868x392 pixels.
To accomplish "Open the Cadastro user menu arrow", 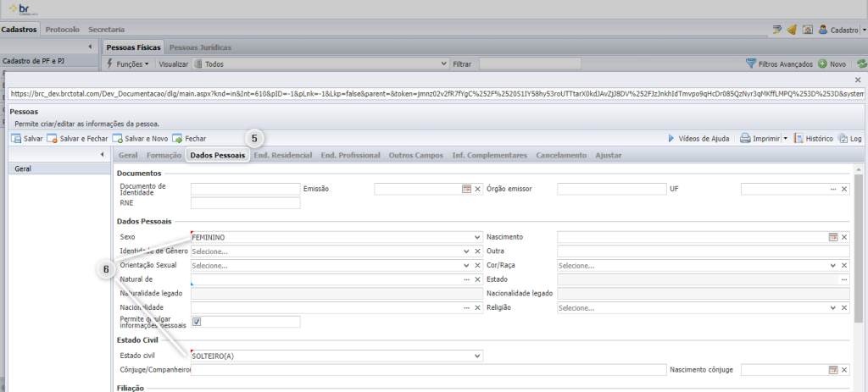I will pyautogui.click(x=864, y=30).
